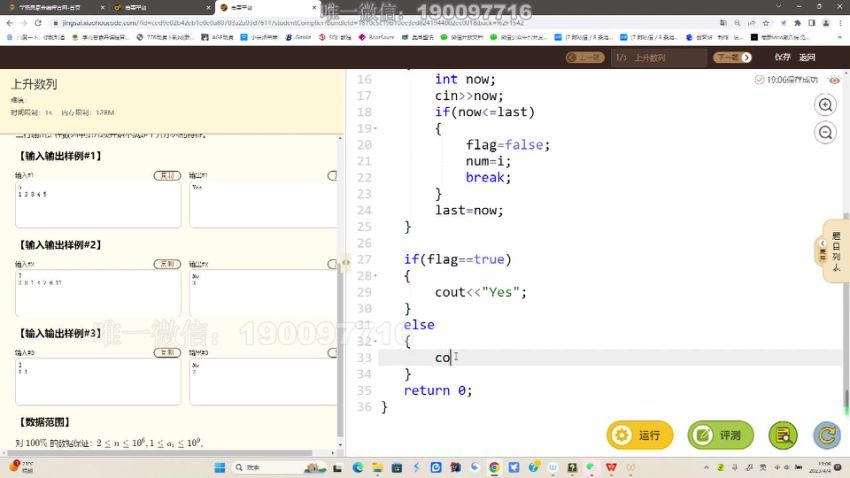Copy the input of sample #2

point(167,264)
